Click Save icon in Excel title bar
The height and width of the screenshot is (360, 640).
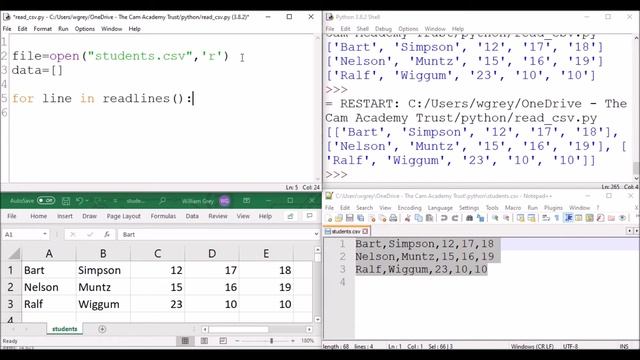pyautogui.click(x=66, y=201)
